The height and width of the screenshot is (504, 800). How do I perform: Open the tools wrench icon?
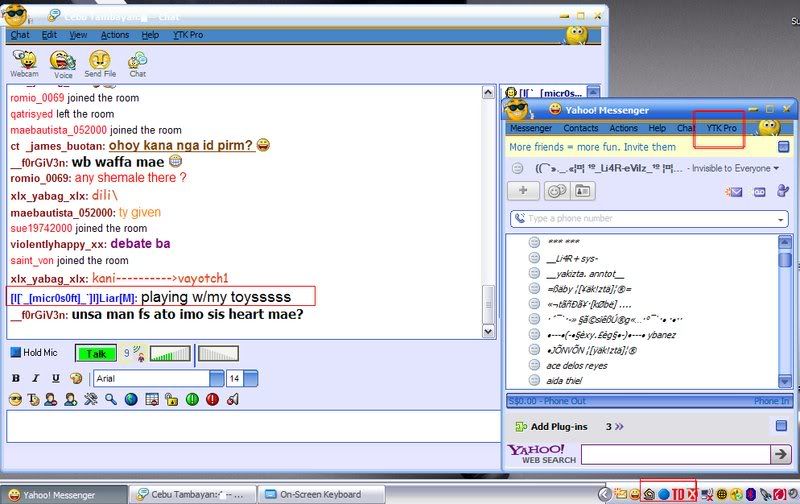click(91, 399)
